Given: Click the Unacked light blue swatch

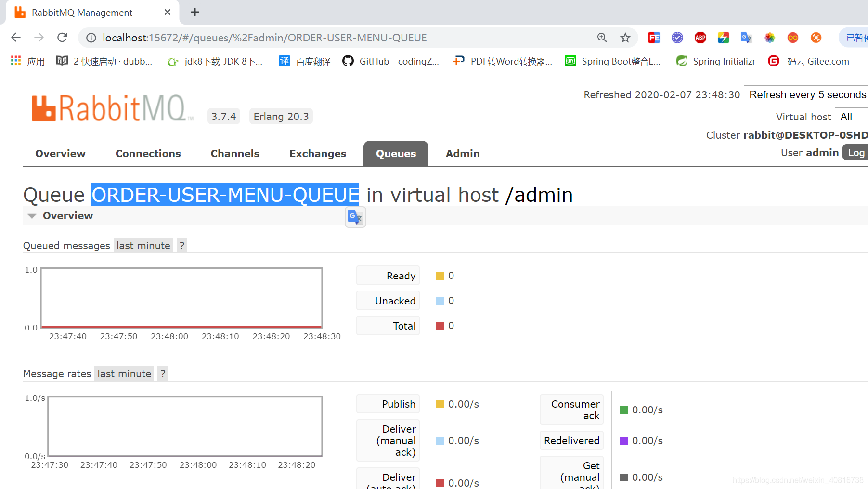Looking at the screenshot, I should click(x=440, y=301).
